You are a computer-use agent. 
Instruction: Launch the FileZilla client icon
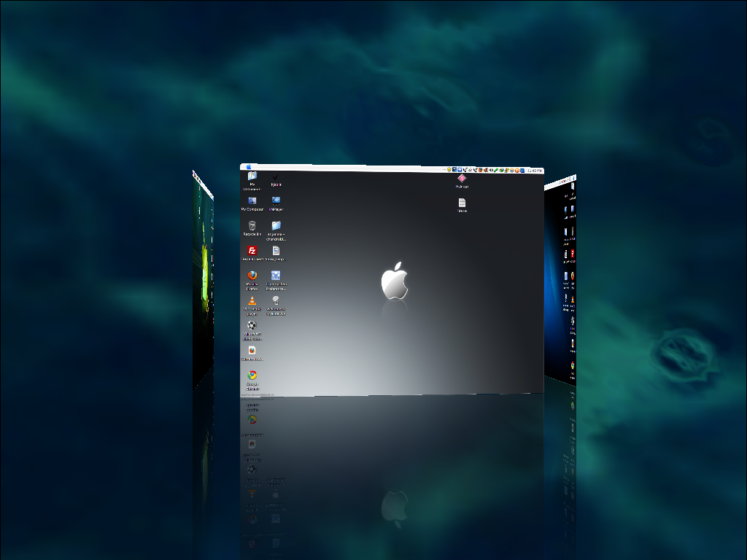[252, 251]
